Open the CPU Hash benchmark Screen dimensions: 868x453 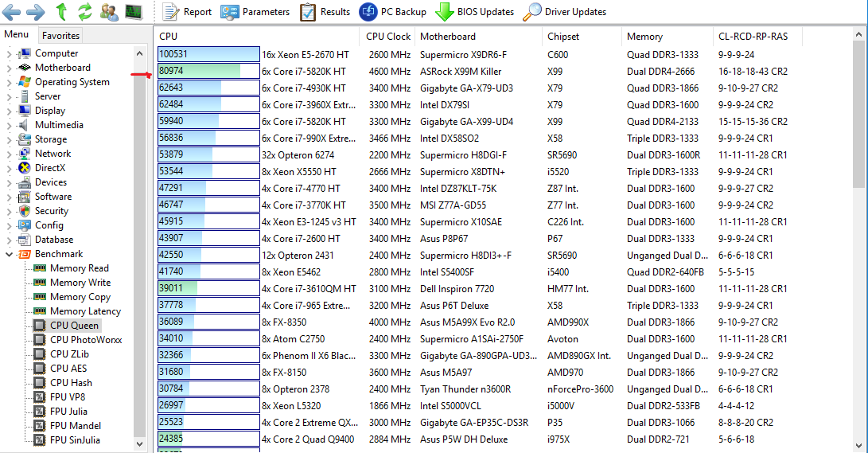pos(71,383)
